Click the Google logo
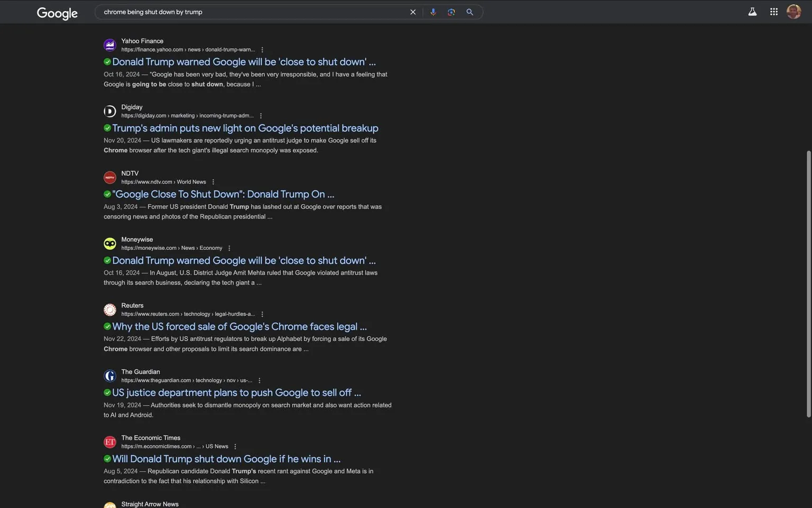The width and height of the screenshot is (812, 508). coord(57,13)
